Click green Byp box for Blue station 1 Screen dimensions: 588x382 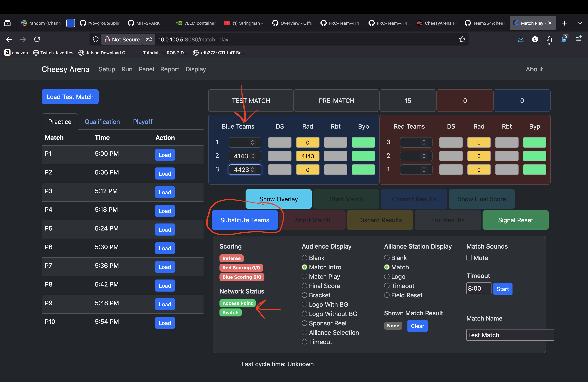[363, 143]
